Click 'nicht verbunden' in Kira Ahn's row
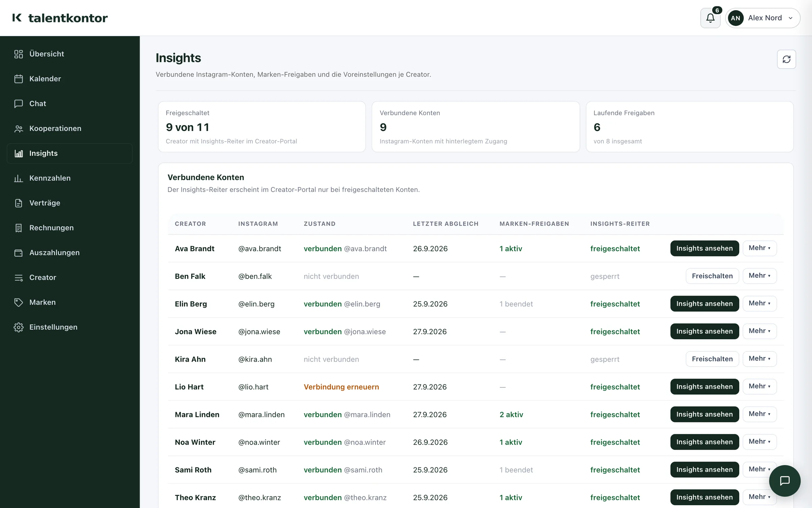 [x=331, y=359]
